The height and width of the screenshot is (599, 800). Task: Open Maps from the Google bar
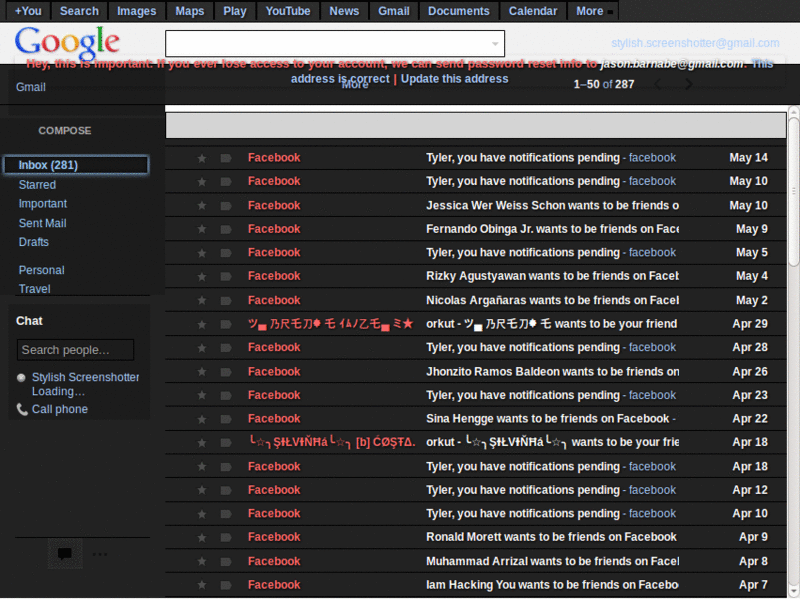(x=190, y=11)
